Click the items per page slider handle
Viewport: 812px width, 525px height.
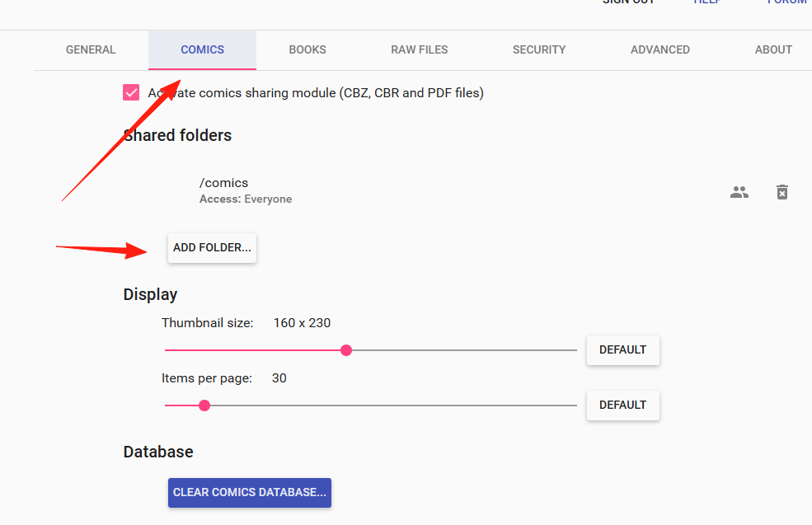(x=204, y=405)
